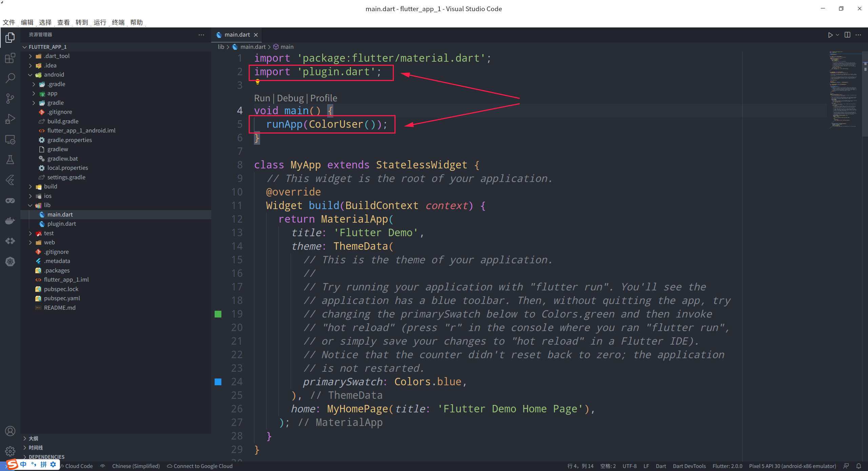Open the Docker whale icon
Viewport: 868px width, 471px height.
point(10,221)
